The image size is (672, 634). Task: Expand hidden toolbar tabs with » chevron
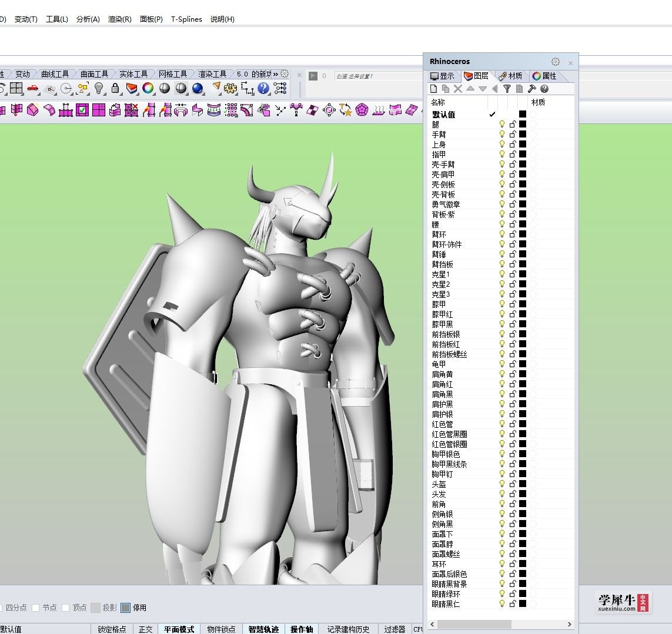tap(276, 73)
